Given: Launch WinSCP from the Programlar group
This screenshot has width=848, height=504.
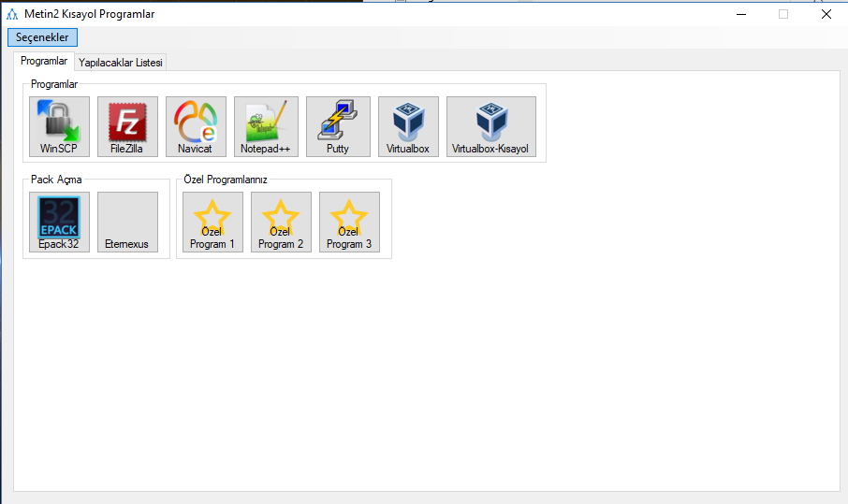Looking at the screenshot, I should [x=60, y=127].
